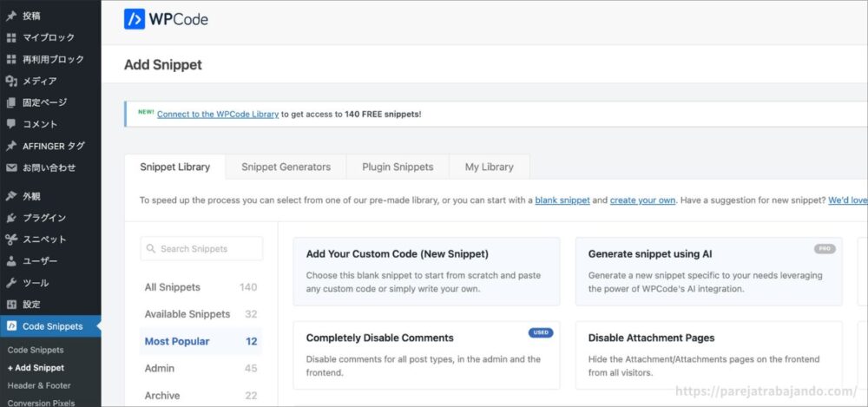Screen dimensions: 868x407
Task: Click the We'd love link
Action: point(847,200)
